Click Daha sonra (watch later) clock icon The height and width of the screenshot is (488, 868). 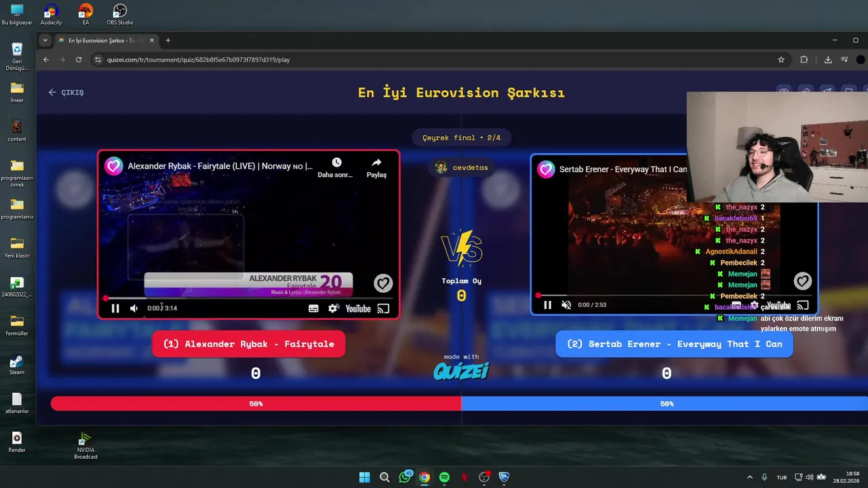(336, 163)
